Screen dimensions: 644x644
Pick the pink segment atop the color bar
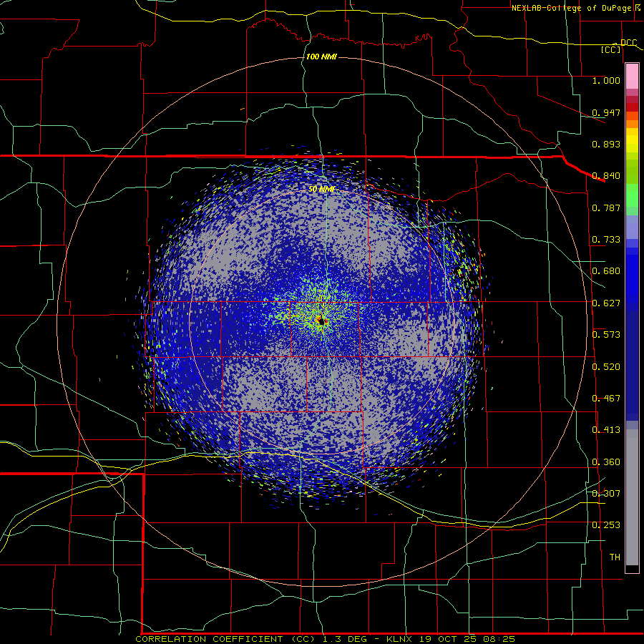tap(632, 77)
